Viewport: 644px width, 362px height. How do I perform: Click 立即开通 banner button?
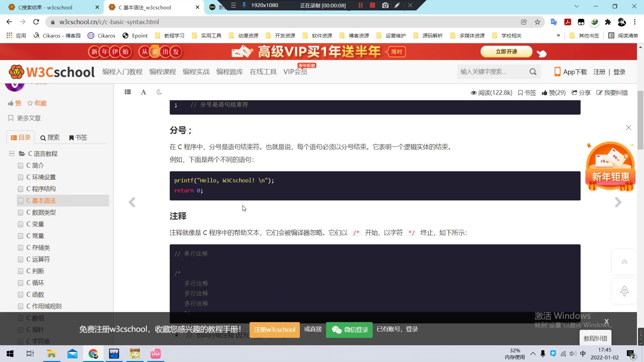(506, 52)
